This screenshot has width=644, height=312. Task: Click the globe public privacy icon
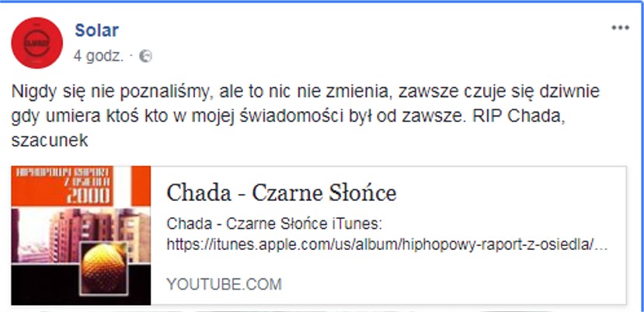pos(145,56)
